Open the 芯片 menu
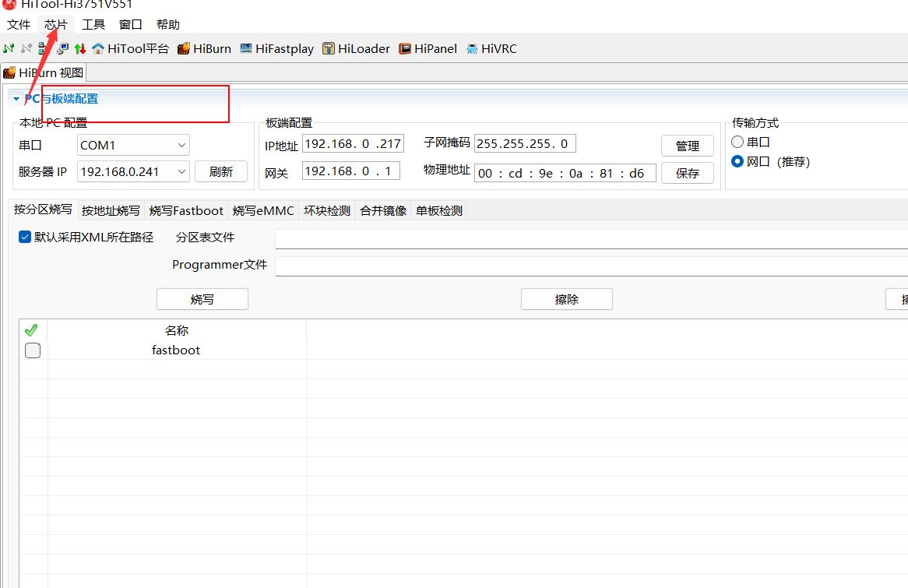This screenshot has height=588, width=908. coord(55,24)
